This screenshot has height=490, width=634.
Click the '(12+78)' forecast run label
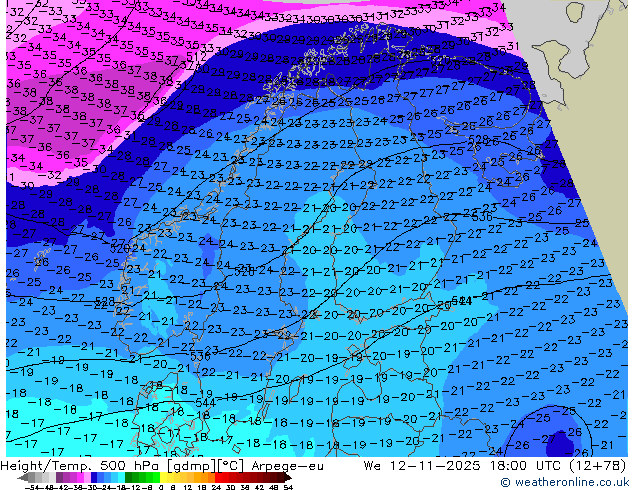(600, 466)
